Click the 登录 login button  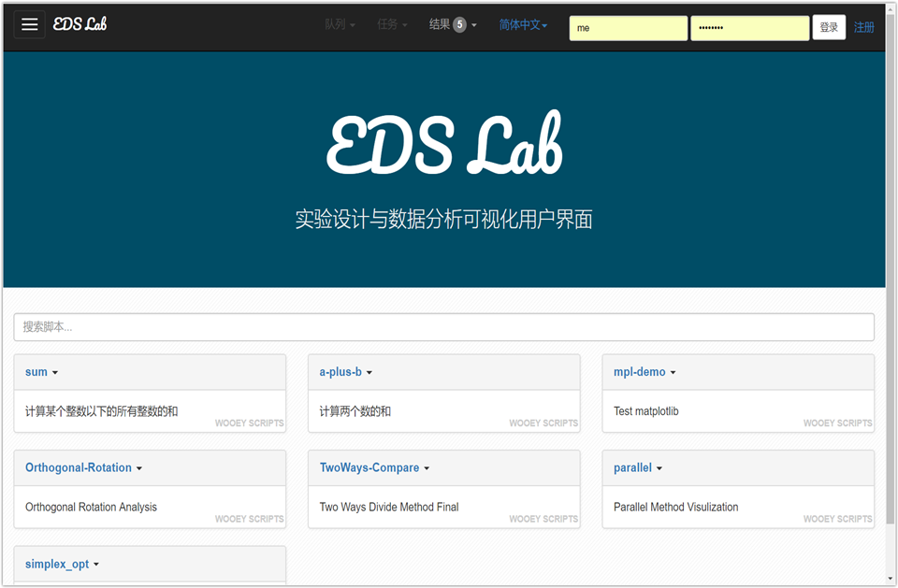[x=829, y=27]
